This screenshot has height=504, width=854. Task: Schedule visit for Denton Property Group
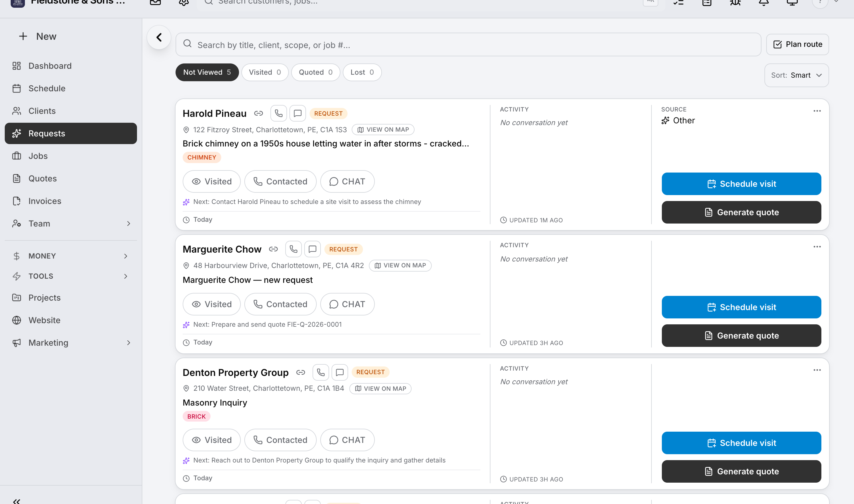pyautogui.click(x=741, y=443)
